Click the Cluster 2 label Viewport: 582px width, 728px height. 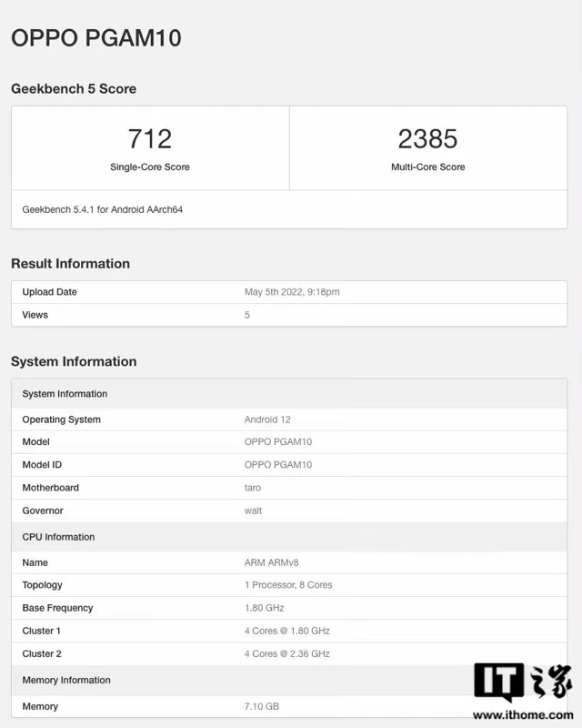(x=42, y=653)
